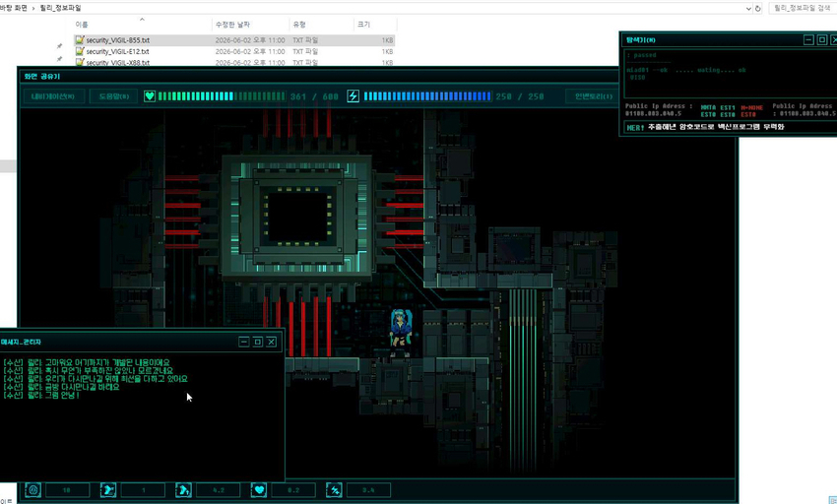Image resolution: width=837 pixels, height=504 pixels.
Task: Click the 화면 공유기 window title
Action: [x=42, y=77]
